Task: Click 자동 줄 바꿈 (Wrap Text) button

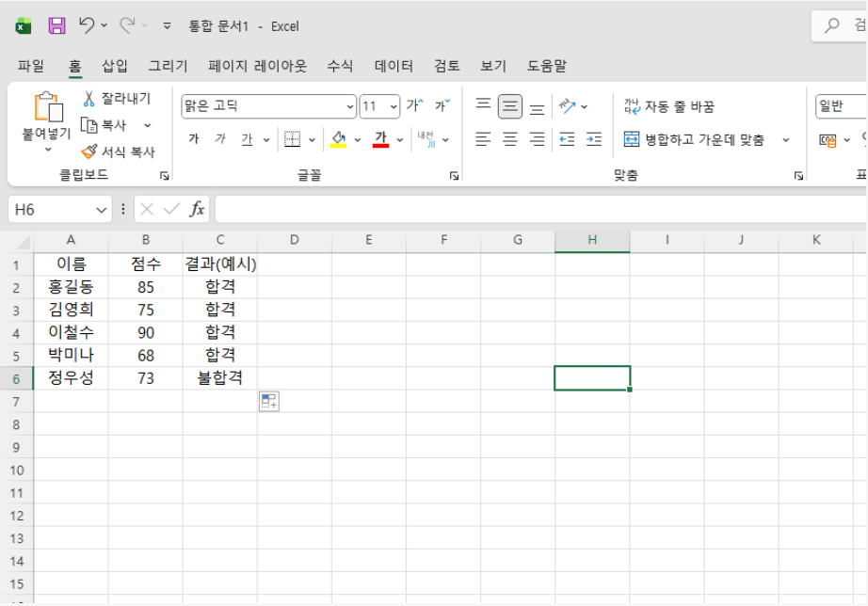Action: (669, 106)
